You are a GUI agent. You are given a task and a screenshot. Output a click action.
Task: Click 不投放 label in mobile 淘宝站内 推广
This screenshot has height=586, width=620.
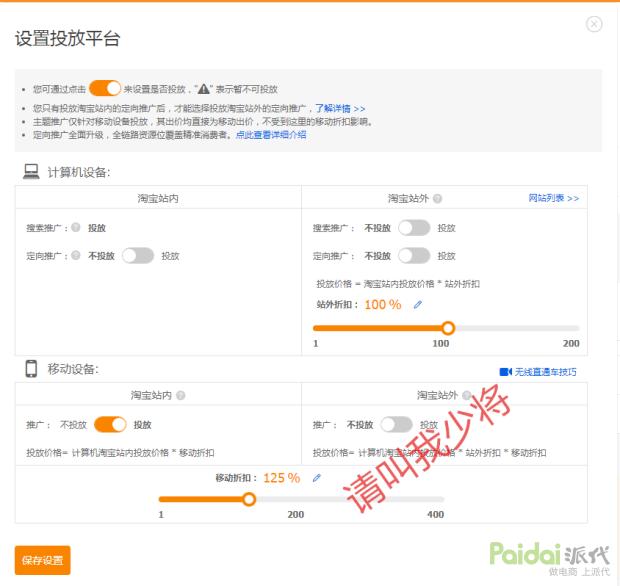click(x=73, y=425)
